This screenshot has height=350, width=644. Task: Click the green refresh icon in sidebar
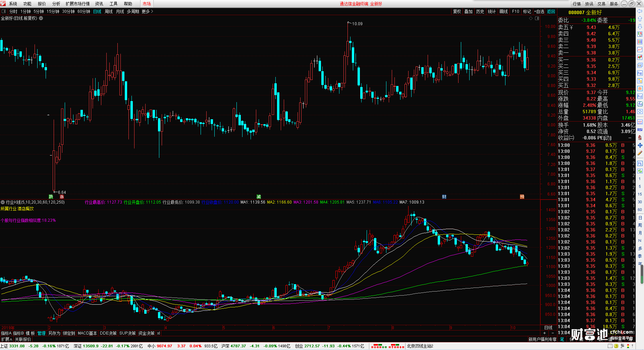coord(640,171)
